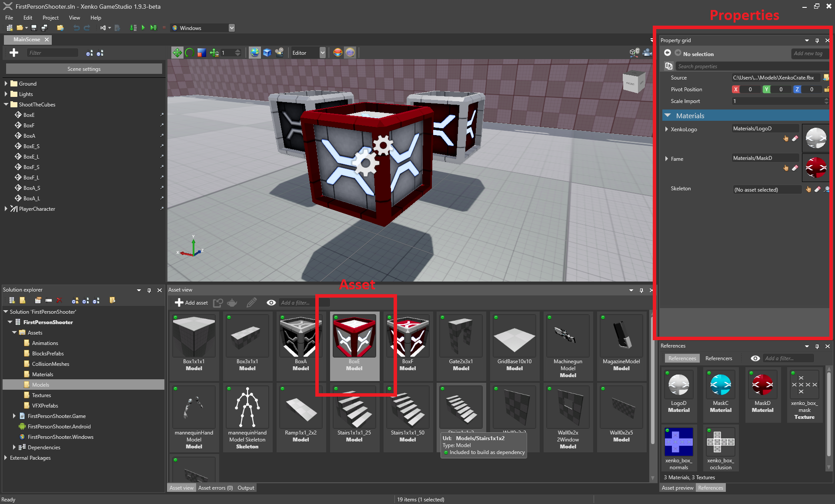Viewport: 835px width, 504px height.
Task: Collapse the Materials section header
Action: (x=668, y=116)
